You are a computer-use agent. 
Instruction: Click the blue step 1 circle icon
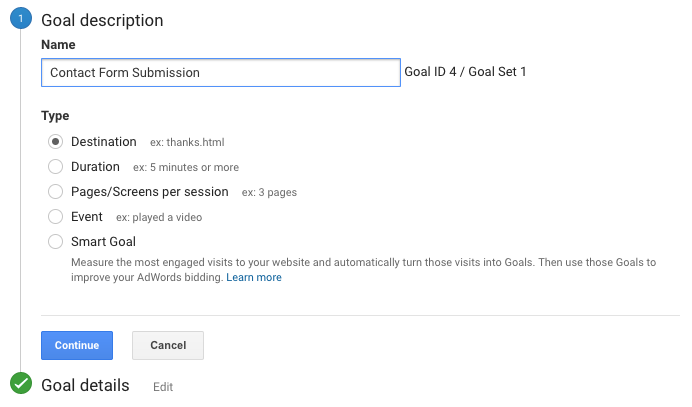tap(20, 19)
